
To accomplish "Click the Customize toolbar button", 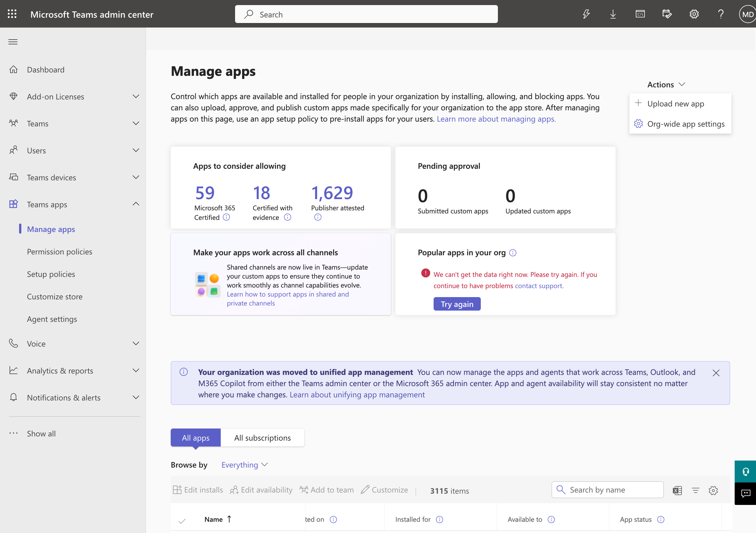I will pyautogui.click(x=384, y=490).
